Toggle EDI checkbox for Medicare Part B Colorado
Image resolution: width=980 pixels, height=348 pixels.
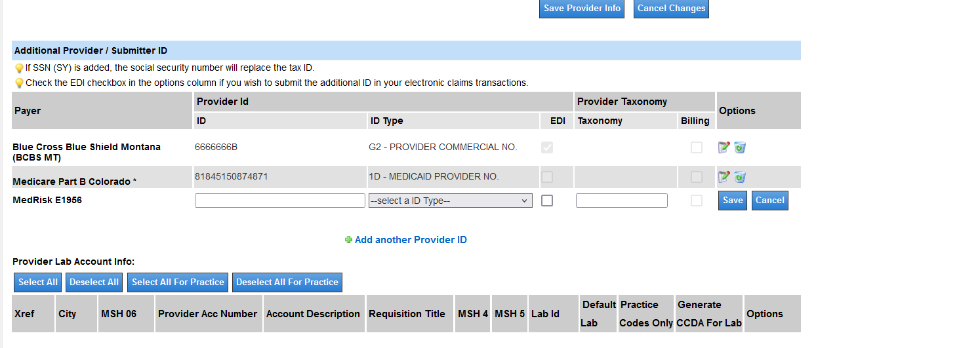[x=547, y=177]
